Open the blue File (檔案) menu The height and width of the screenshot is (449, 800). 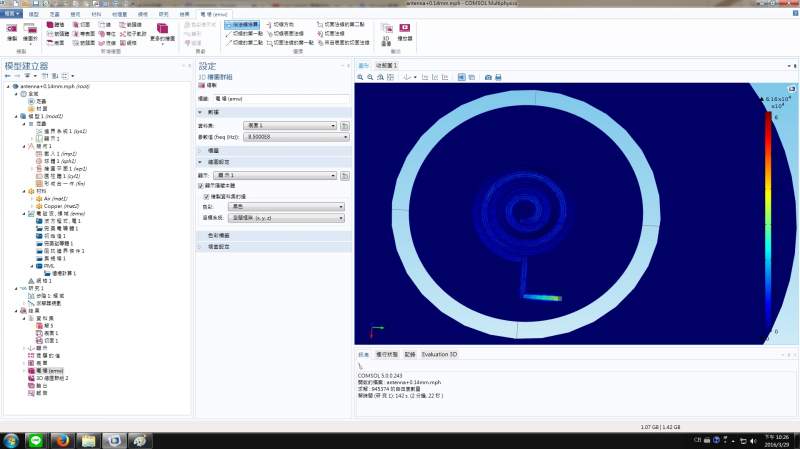click(11, 14)
